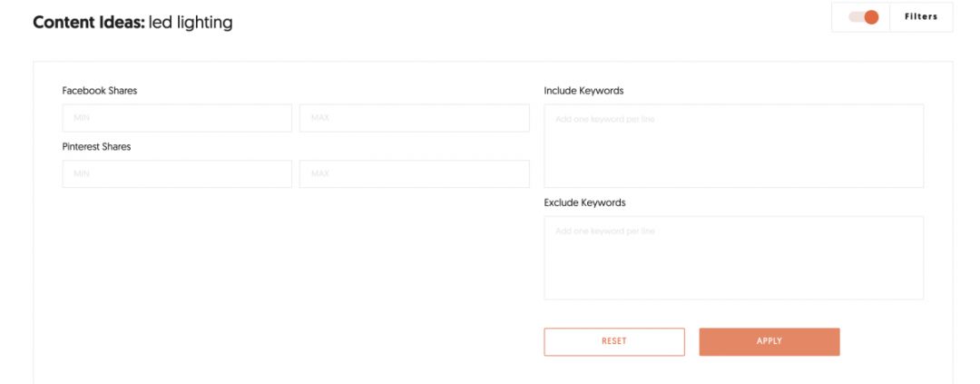Click the Filters label text

921,17
